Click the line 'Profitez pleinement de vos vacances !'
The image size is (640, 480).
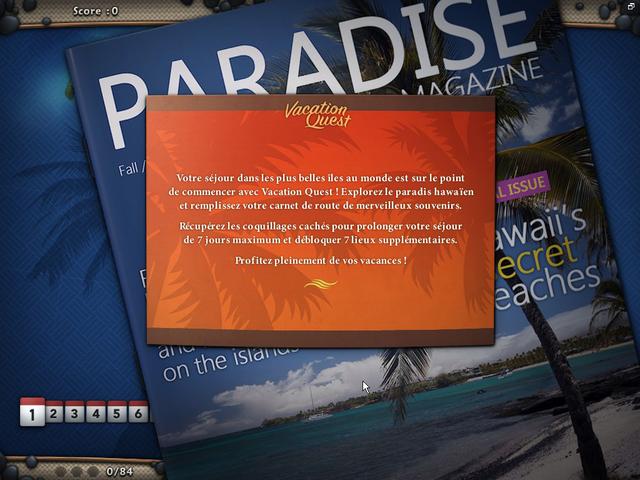[321, 260]
